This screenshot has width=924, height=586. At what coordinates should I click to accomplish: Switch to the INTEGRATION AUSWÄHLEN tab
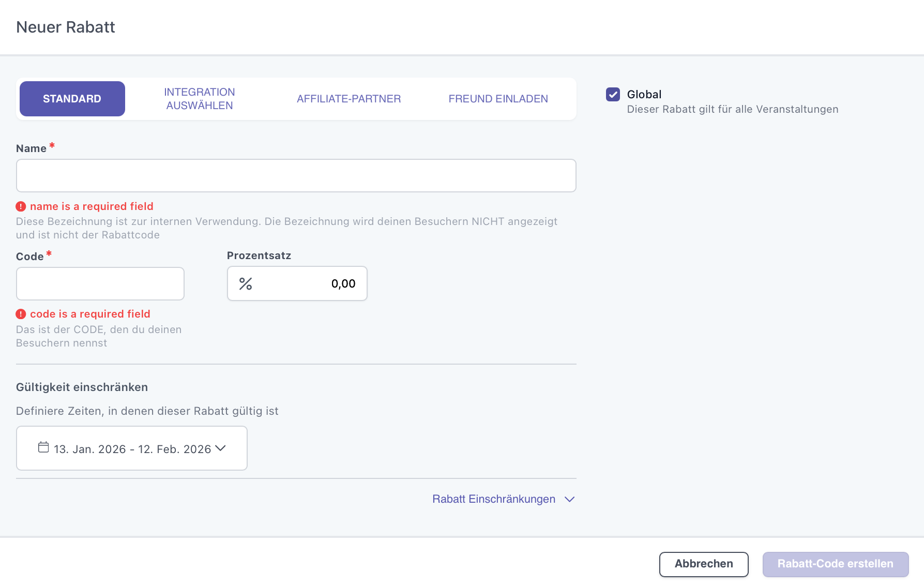point(200,99)
